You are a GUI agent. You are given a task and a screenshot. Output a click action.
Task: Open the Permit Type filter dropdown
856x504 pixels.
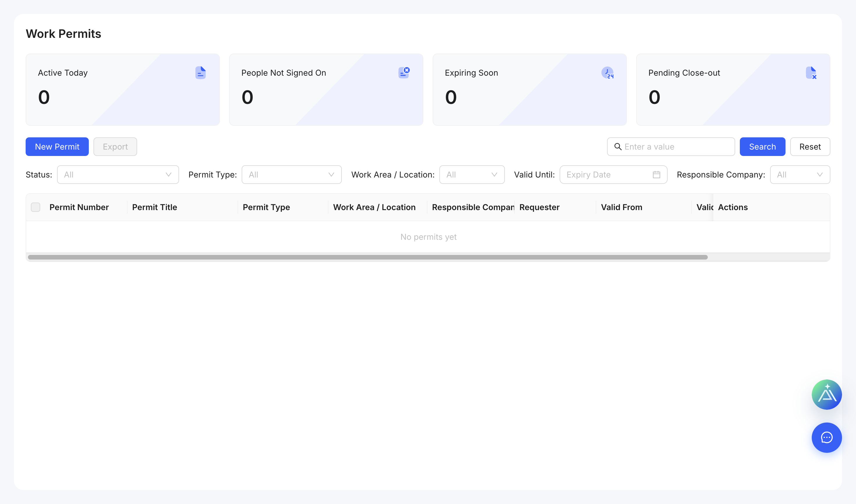pos(291,175)
